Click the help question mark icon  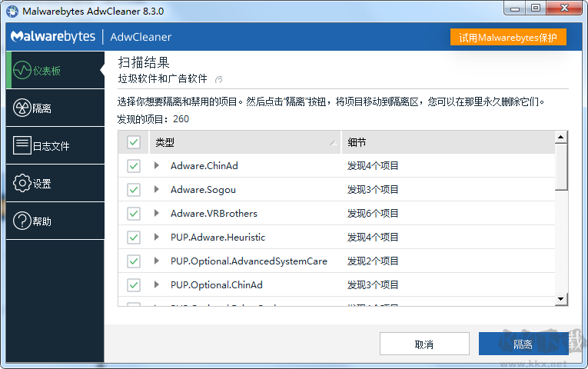coord(22,221)
